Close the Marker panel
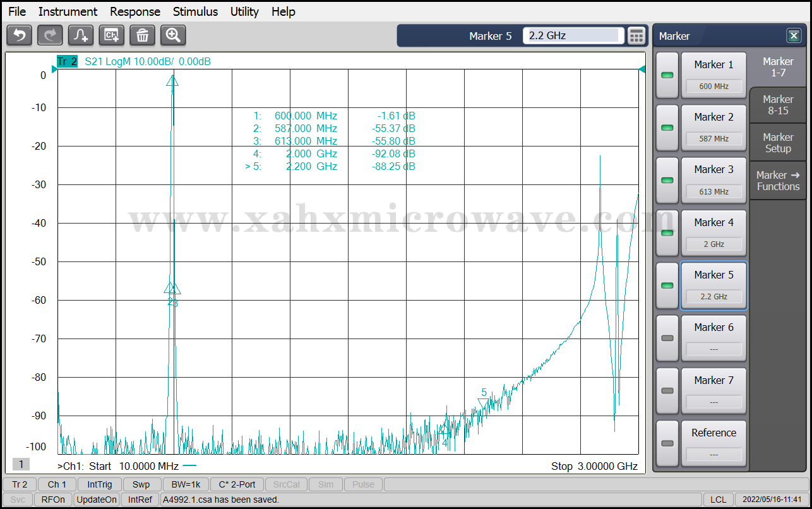The height and width of the screenshot is (509, 812). (793, 36)
